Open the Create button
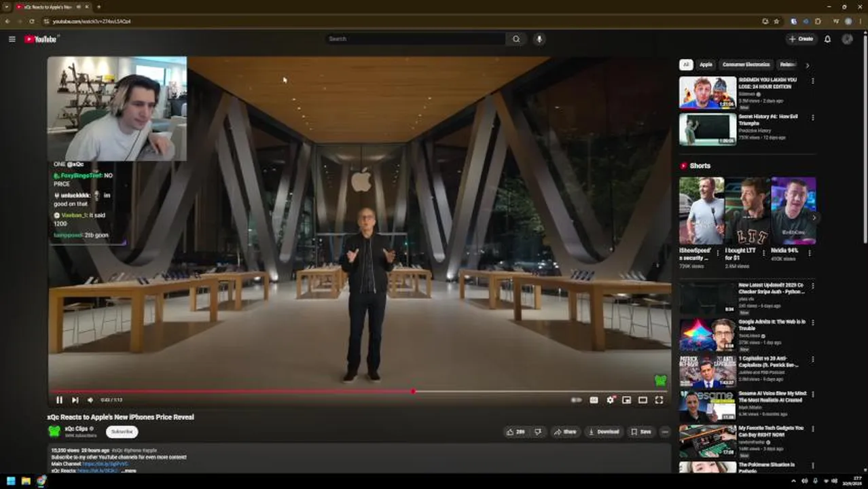868x489 pixels. tap(801, 39)
